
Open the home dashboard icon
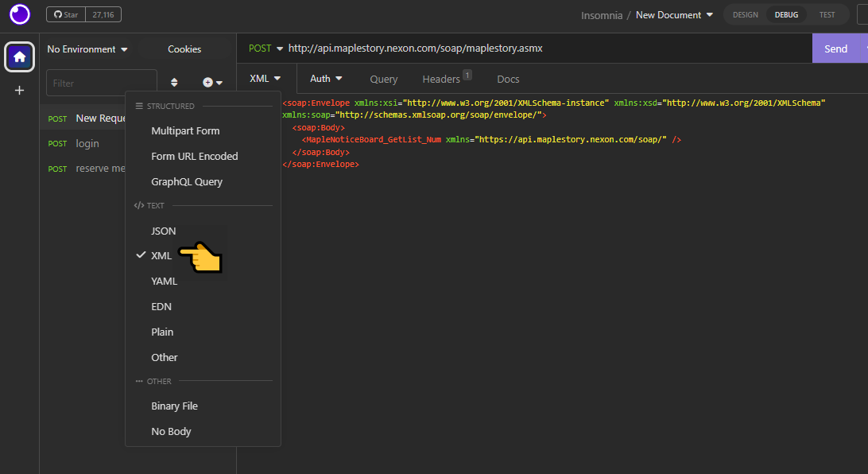19,56
